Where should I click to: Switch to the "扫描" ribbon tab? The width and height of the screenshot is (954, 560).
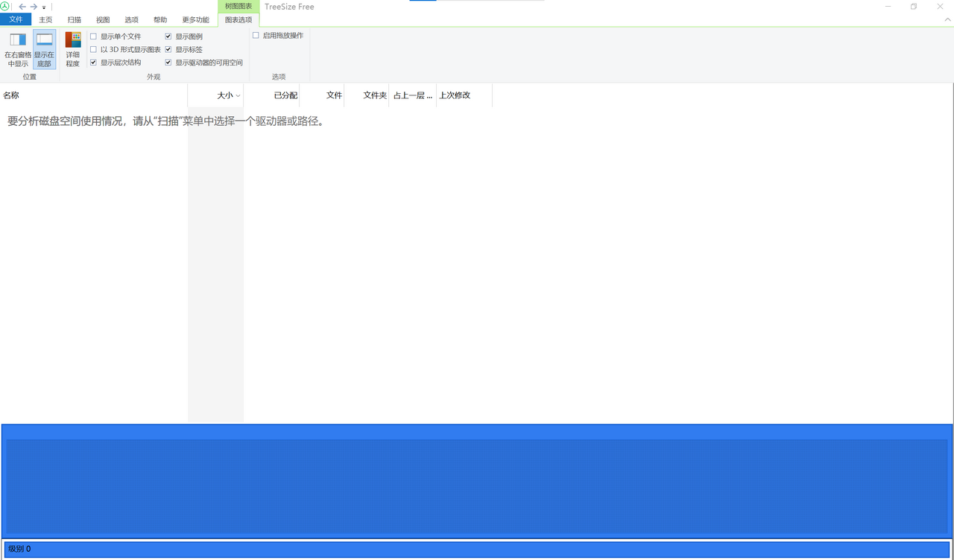73,19
